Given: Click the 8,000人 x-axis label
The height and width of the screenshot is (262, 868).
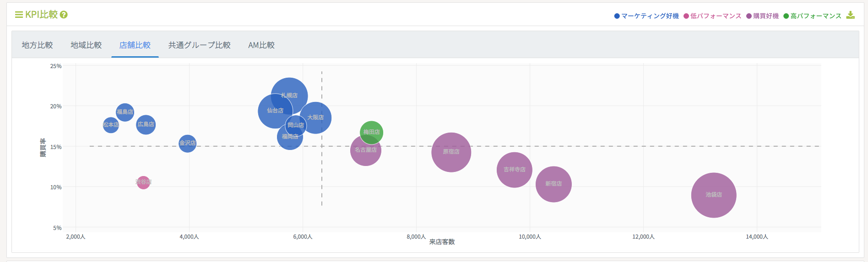Looking at the screenshot, I should click(x=416, y=236).
